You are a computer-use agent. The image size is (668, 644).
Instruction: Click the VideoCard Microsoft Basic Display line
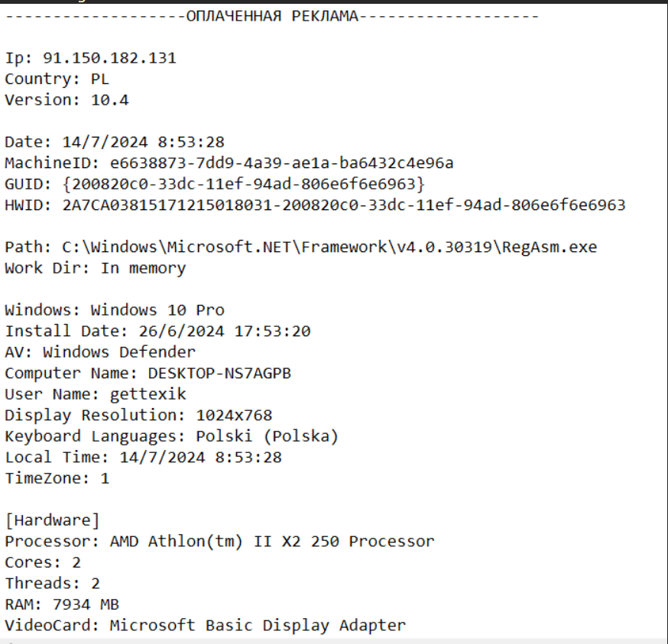206,625
